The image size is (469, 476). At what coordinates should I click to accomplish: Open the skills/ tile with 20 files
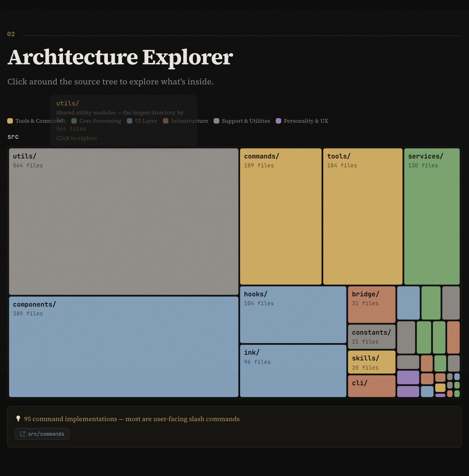(371, 362)
